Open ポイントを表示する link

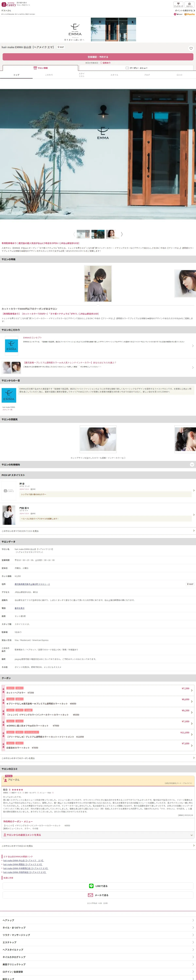click(x=185, y=11)
